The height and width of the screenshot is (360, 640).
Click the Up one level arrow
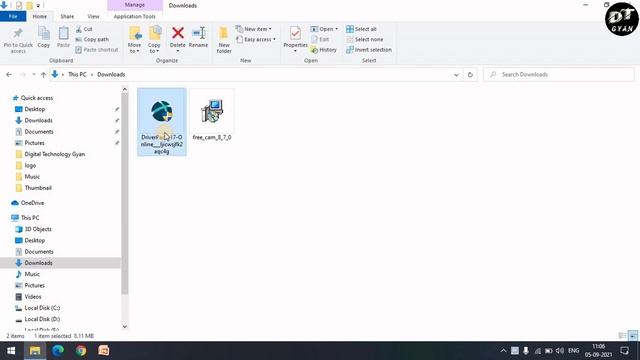[43, 75]
